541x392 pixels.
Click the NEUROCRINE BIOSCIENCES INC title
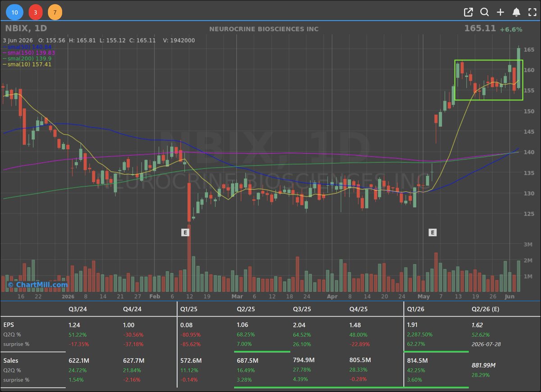tap(264, 29)
